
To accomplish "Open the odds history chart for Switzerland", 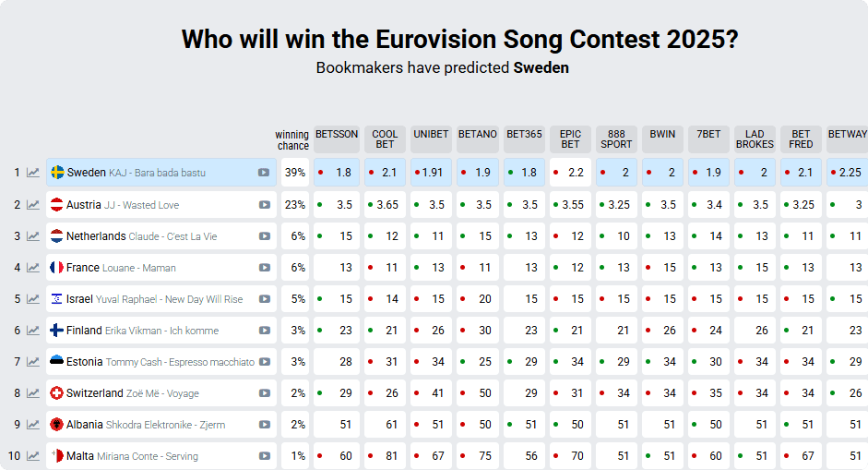I will pos(33,393).
